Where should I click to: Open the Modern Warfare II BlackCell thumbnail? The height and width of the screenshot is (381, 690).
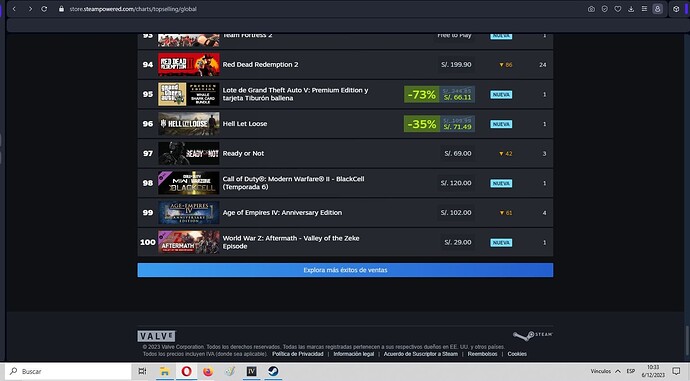click(188, 183)
